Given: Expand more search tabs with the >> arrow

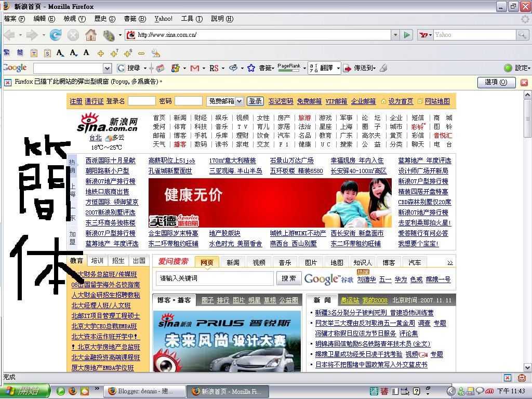Looking at the screenshot, I should 450,262.
